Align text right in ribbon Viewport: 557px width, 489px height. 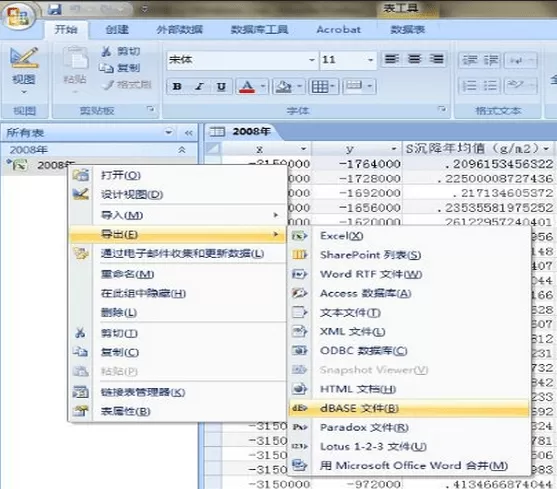pyautogui.click(x=436, y=59)
